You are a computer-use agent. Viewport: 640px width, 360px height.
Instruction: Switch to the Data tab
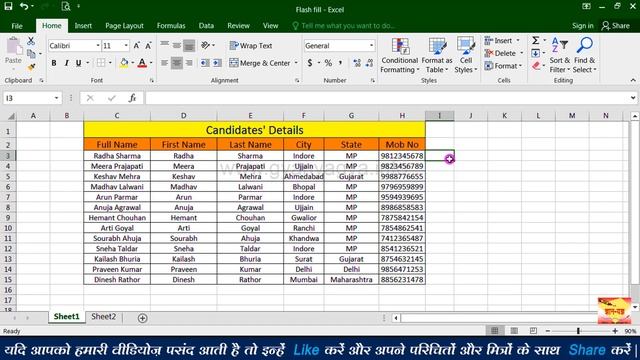[206, 26]
